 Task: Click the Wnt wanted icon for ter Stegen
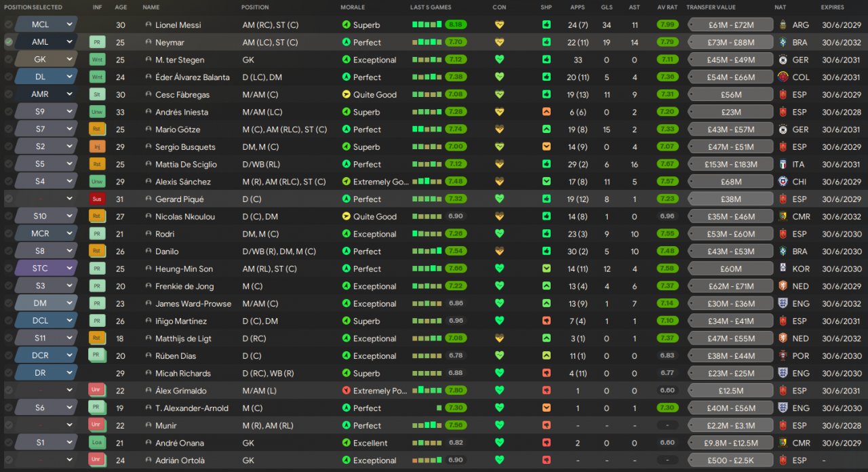point(98,60)
